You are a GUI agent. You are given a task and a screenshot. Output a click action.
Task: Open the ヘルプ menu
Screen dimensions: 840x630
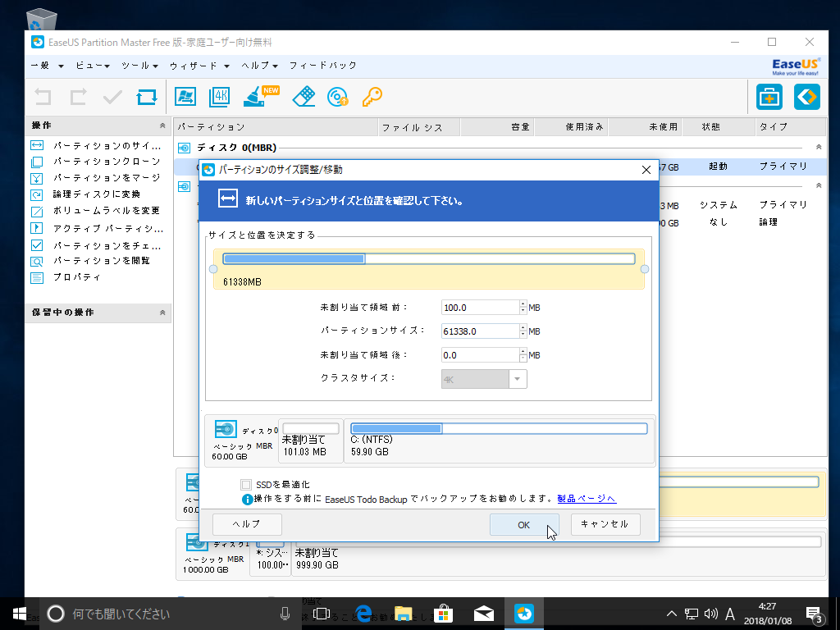[260, 66]
